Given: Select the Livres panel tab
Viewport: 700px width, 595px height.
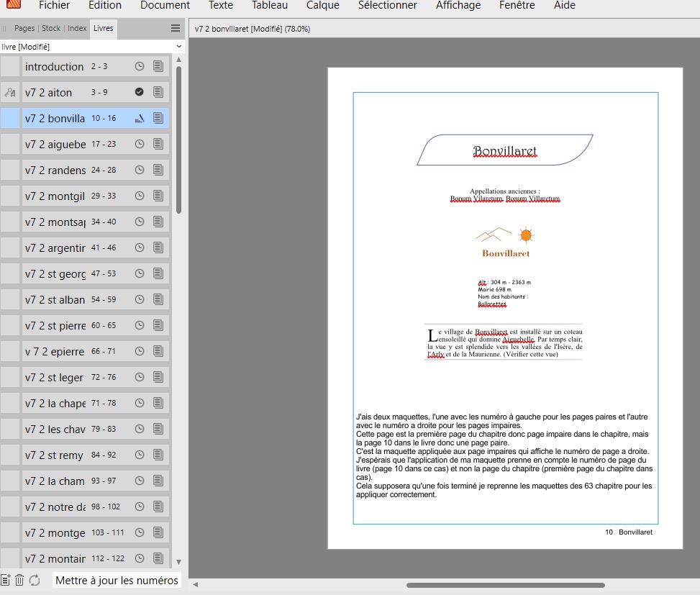Looking at the screenshot, I should pyautogui.click(x=103, y=28).
